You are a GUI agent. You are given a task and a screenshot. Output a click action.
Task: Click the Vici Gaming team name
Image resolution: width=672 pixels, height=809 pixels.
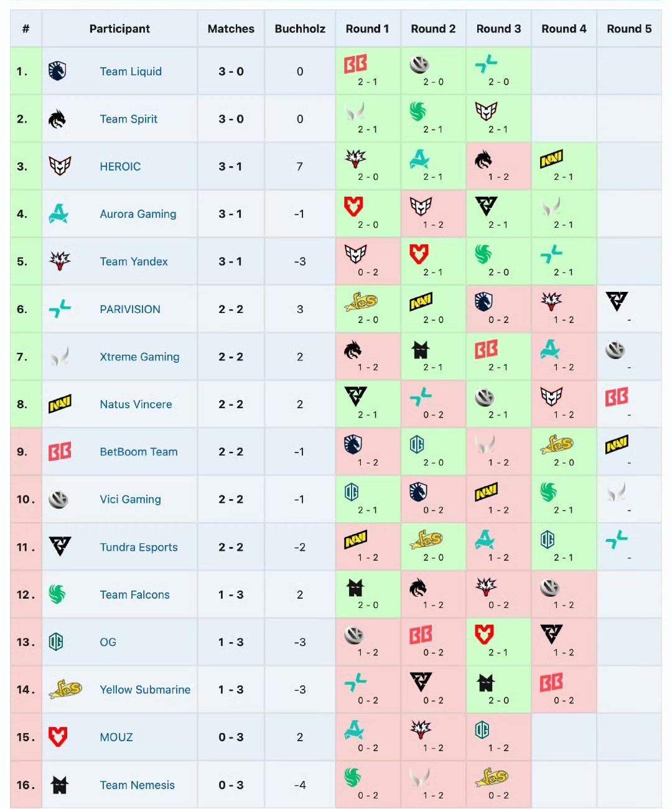pos(130,499)
